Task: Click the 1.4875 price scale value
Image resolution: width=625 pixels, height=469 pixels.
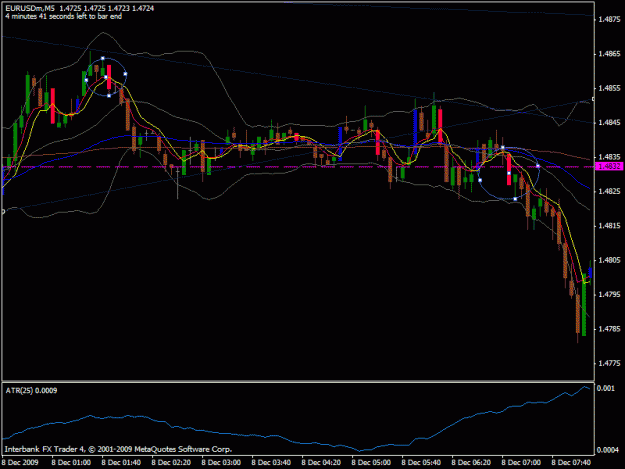Action: (x=609, y=19)
